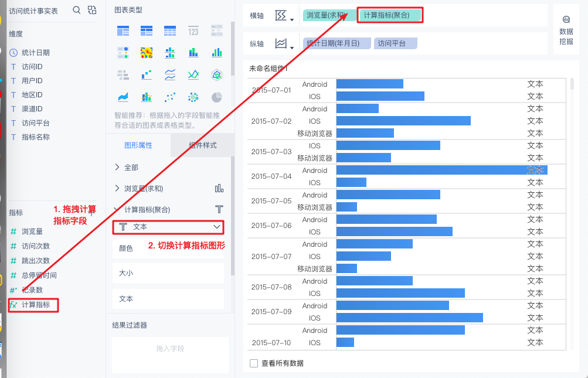Select the detail table chart type
This screenshot has width=588, height=378.
click(x=170, y=30)
